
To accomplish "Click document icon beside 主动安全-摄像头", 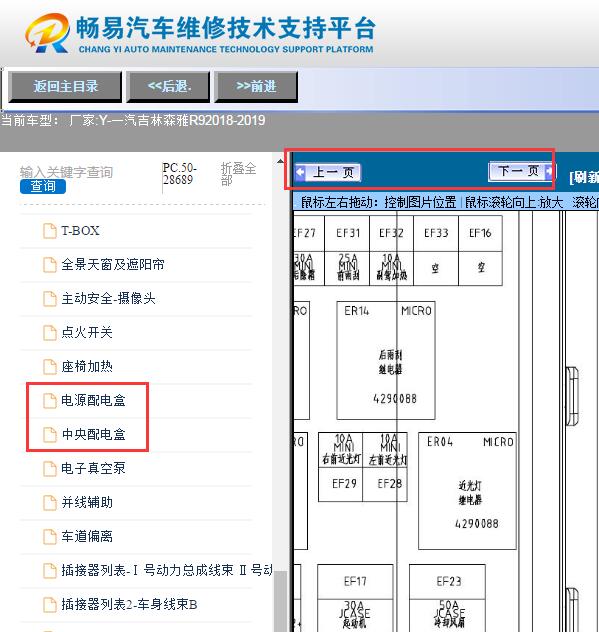I will click(x=50, y=299).
